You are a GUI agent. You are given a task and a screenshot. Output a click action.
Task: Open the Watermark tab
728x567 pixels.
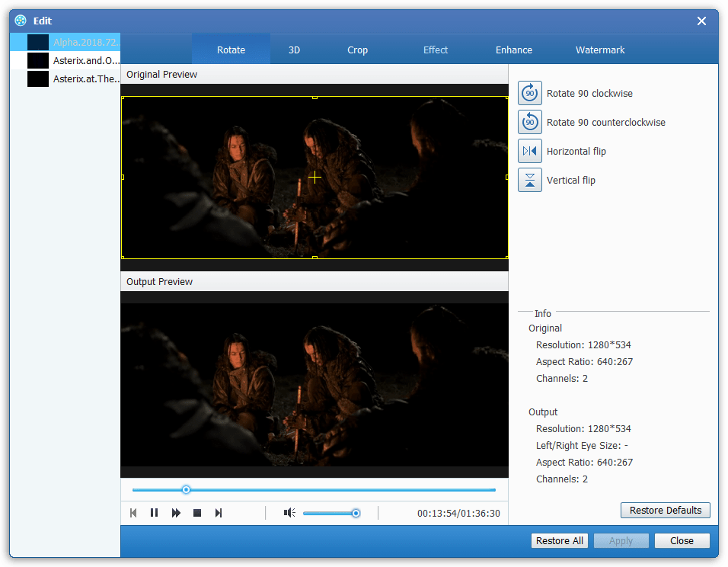(600, 50)
